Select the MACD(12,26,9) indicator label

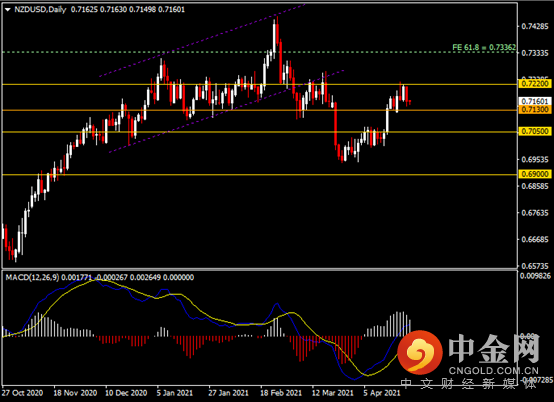(33, 277)
